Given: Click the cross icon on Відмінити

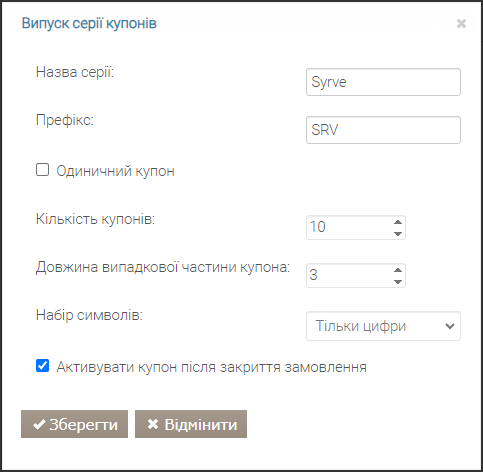Looking at the screenshot, I should [x=153, y=424].
